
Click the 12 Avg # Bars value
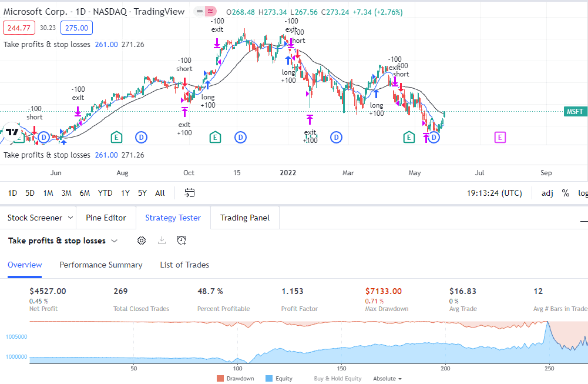[x=538, y=291]
